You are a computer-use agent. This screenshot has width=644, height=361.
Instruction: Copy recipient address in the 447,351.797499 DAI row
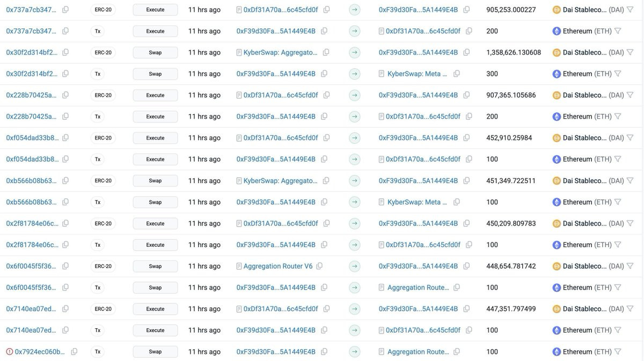pyautogui.click(x=466, y=309)
